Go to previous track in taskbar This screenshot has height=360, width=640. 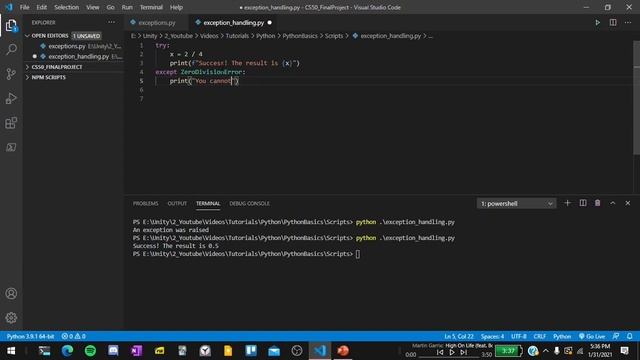point(440,352)
